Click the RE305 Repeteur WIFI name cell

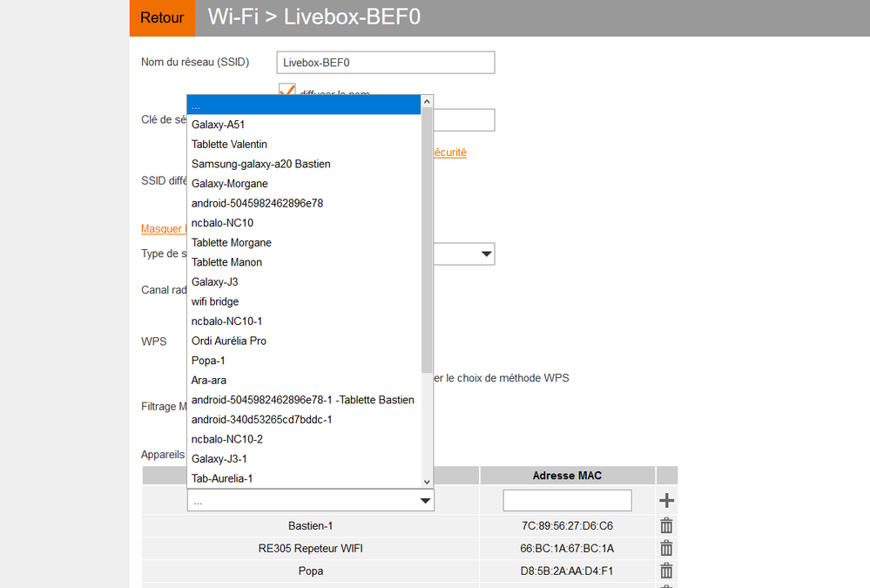tap(310, 548)
